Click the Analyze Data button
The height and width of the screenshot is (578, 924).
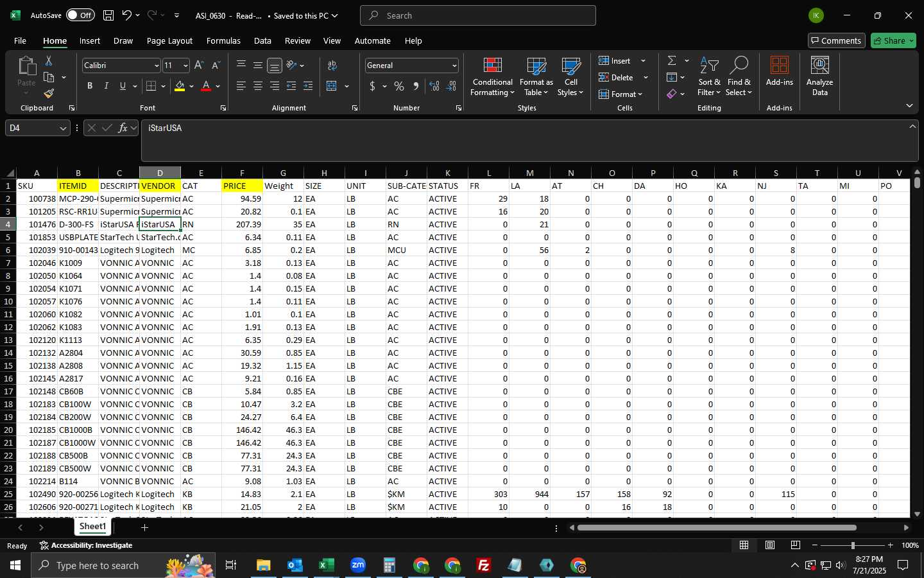[819, 77]
